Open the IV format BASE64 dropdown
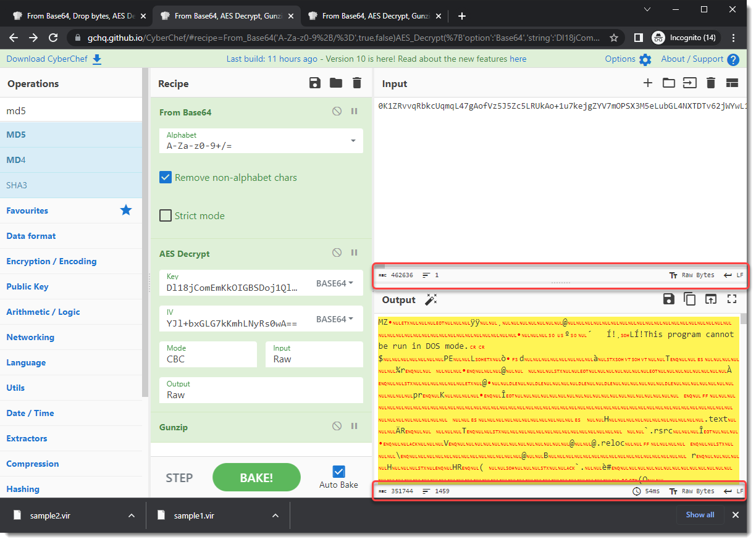The width and height of the screenshot is (756, 542). 334,319
